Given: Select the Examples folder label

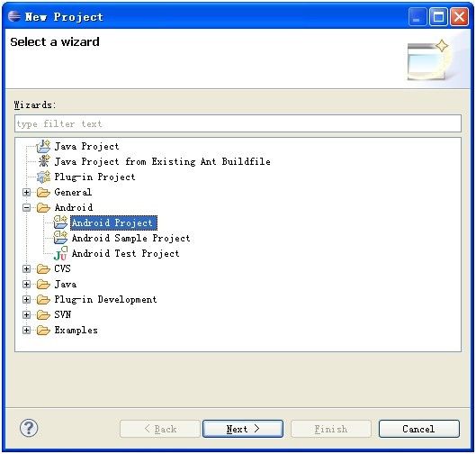Looking at the screenshot, I should [76, 331].
